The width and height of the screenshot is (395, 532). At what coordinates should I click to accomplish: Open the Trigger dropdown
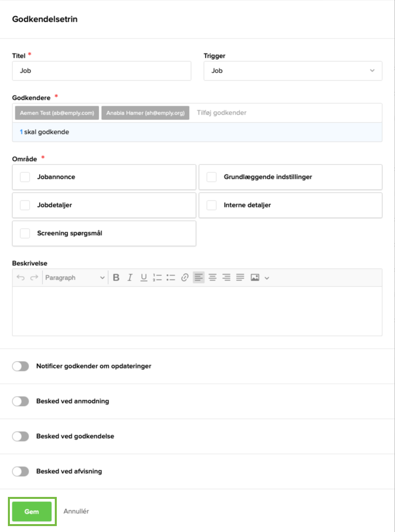293,71
